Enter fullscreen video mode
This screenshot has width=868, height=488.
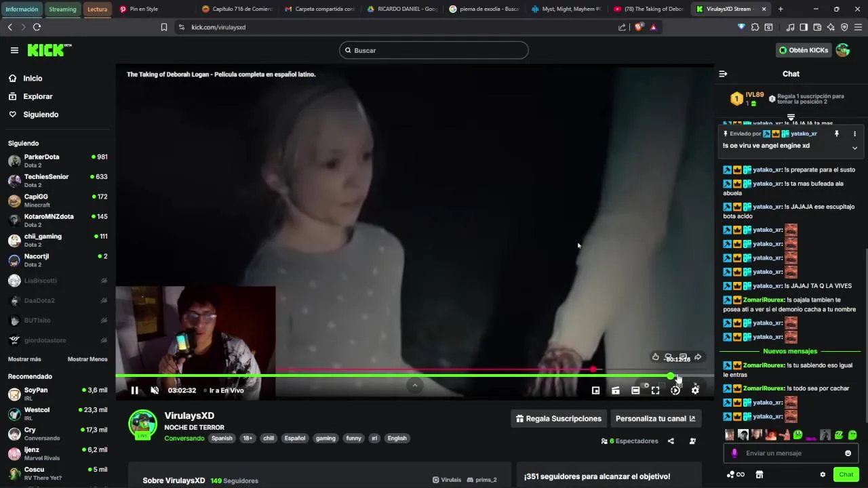(x=655, y=390)
